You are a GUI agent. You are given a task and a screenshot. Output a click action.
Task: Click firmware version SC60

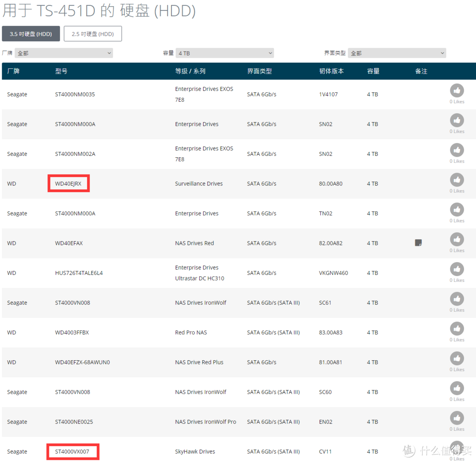click(325, 392)
